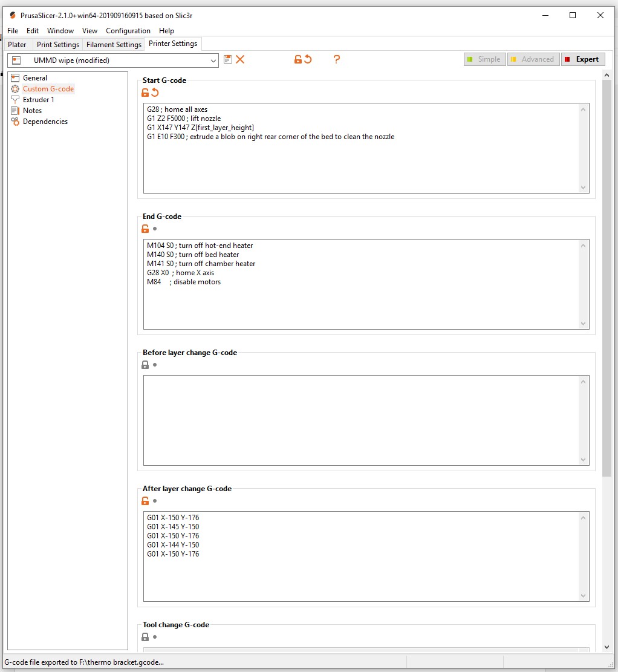Click the main scrollbar up arrow

click(607, 76)
